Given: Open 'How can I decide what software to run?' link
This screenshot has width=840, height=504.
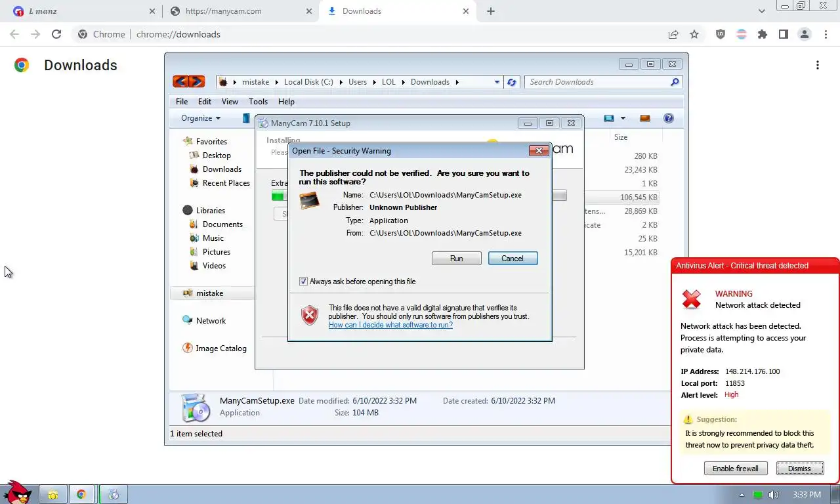Looking at the screenshot, I should point(390,325).
